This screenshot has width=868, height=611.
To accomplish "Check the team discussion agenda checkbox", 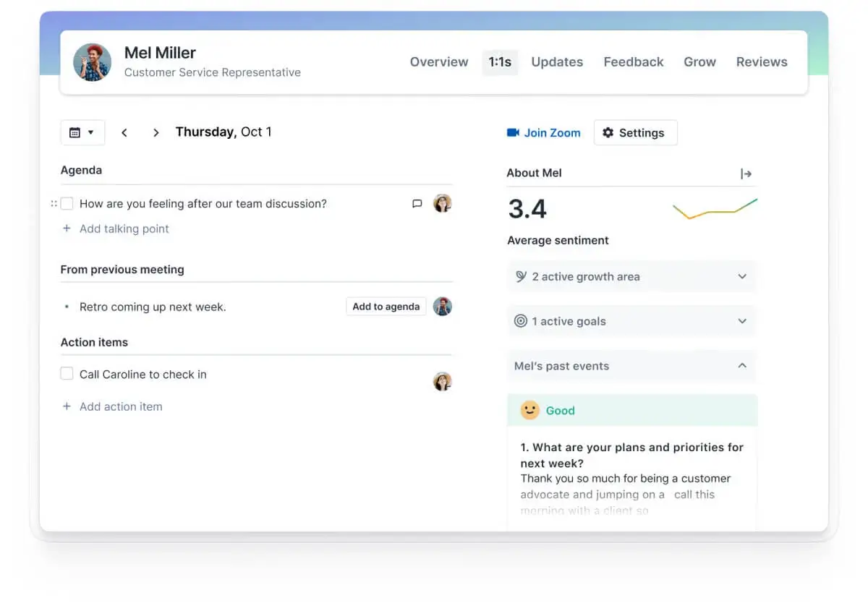I will coord(67,204).
